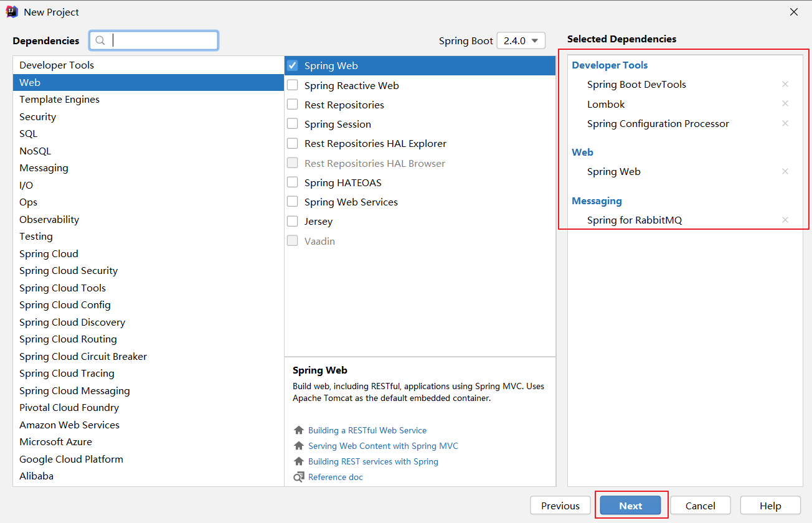Click the disabled Rest Repositories HAL Browser checkbox
Viewport: 812px width, 523px height.
click(293, 163)
